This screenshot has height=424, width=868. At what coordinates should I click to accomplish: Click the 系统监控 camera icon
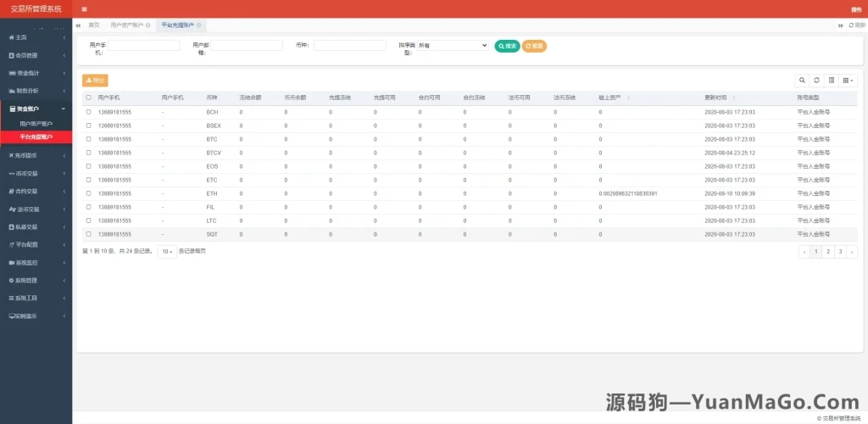coord(12,263)
